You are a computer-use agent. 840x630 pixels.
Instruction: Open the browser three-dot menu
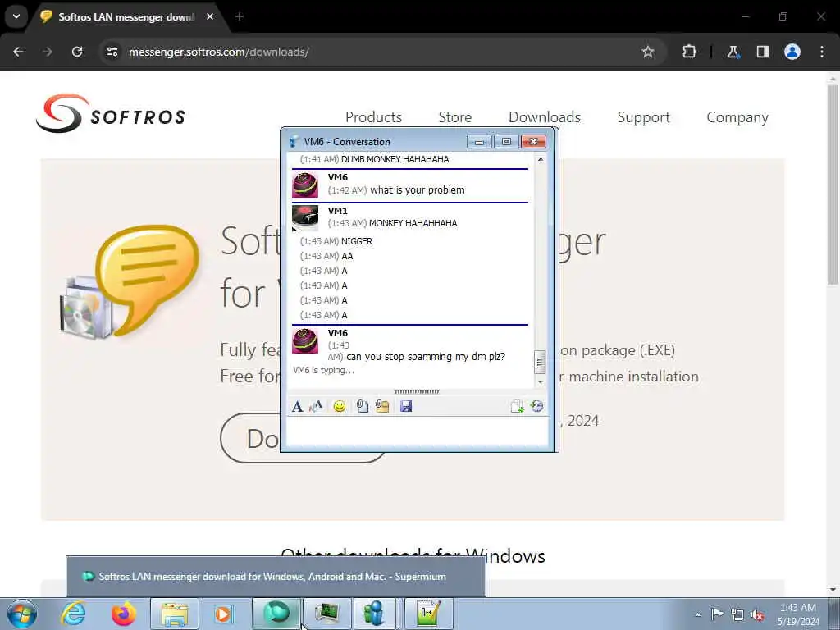pos(822,52)
